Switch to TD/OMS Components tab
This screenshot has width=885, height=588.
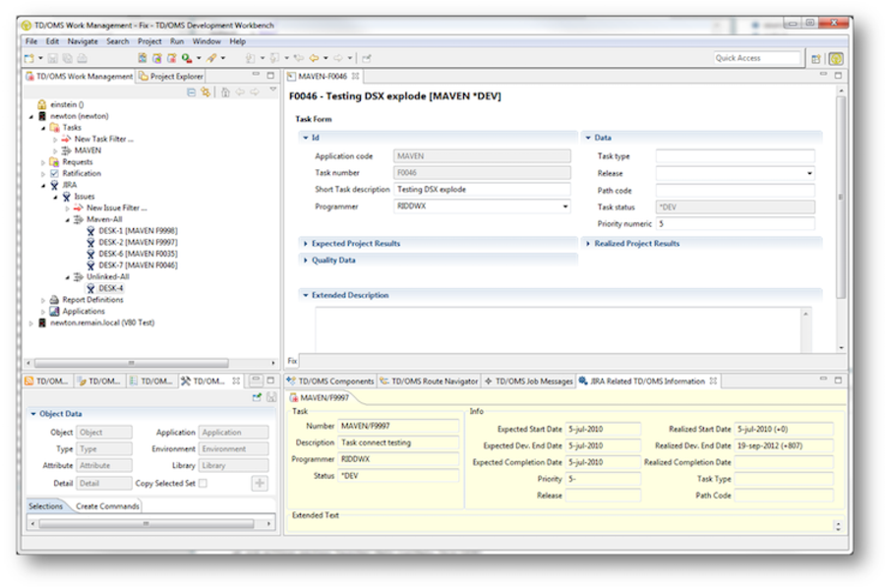[x=330, y=382]
